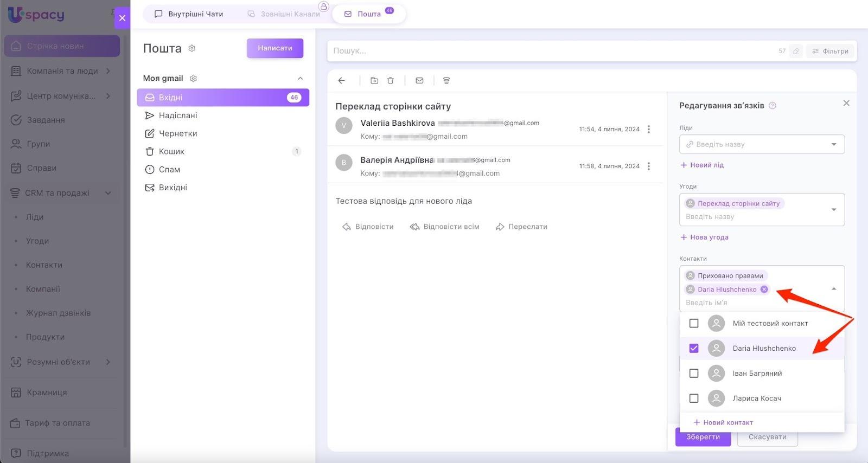Delete the email with the trash icon

point(391,81)
